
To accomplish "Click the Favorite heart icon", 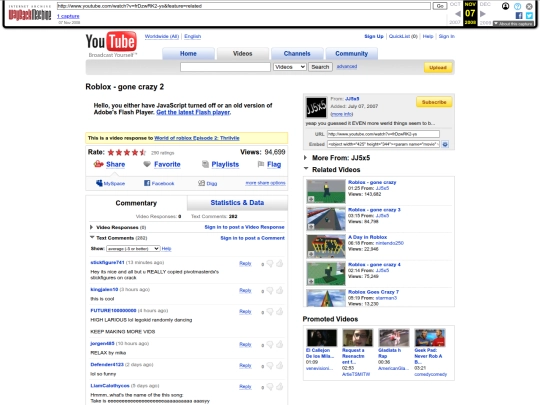I will pos(147,164).
